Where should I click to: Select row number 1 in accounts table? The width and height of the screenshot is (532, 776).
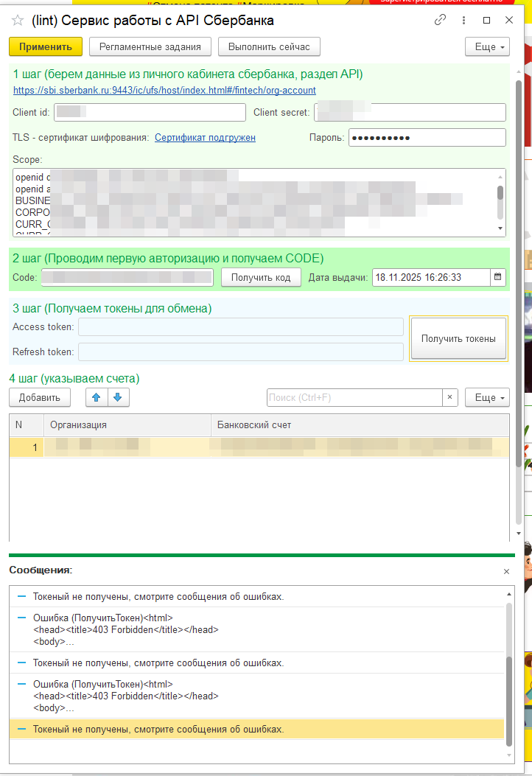tap(259, 447)
